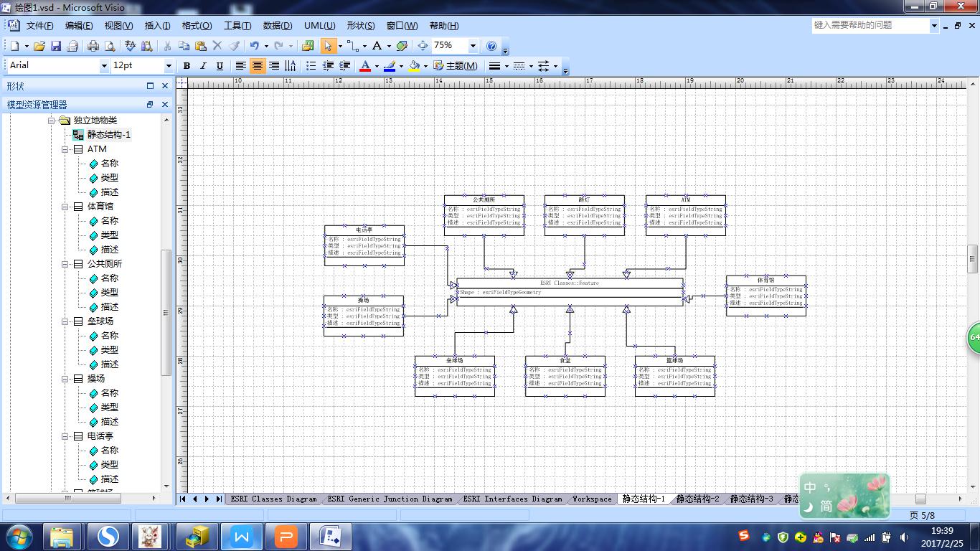Toggle Bold formatting
Screen dimensions: 980x551
point(187,66)
